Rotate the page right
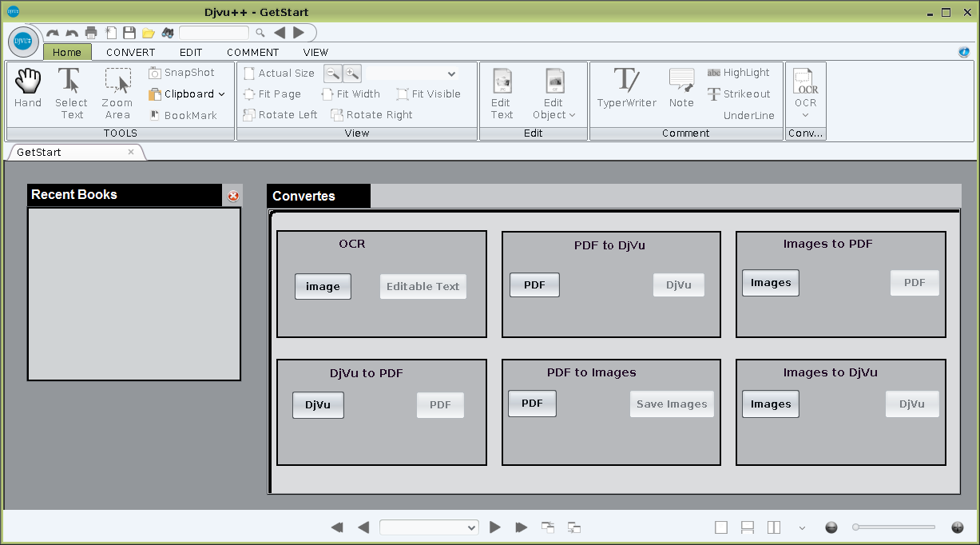980x545 pixels. [372, 115]
